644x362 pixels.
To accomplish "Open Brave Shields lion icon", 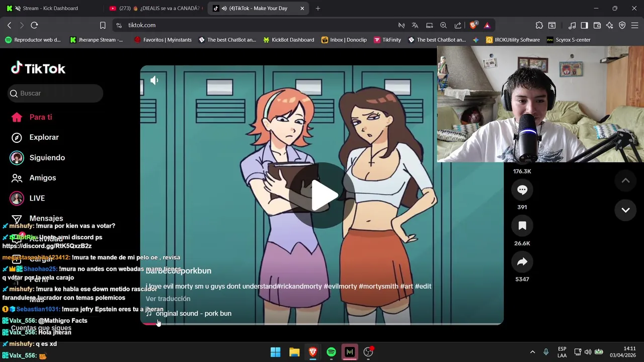I will pyautogui.click(x=473, y=25).
